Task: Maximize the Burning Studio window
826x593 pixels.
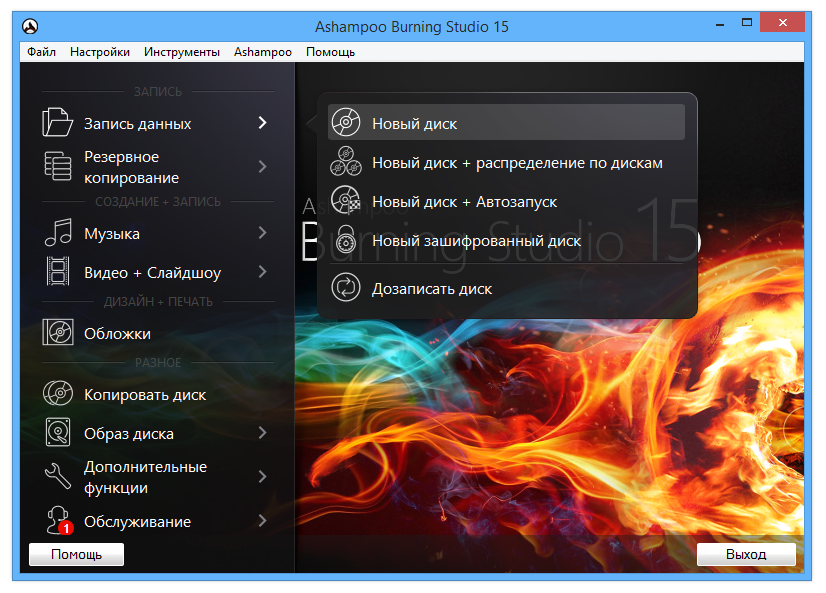Action: click(x=746, y=23)
